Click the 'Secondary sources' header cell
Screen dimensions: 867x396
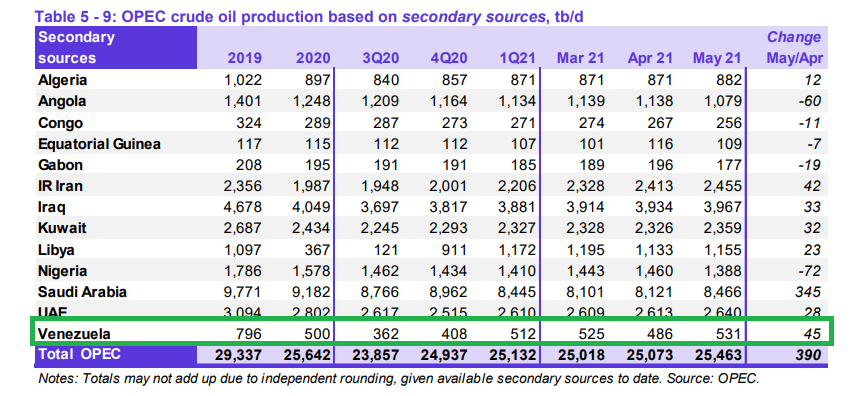(116, 48)
